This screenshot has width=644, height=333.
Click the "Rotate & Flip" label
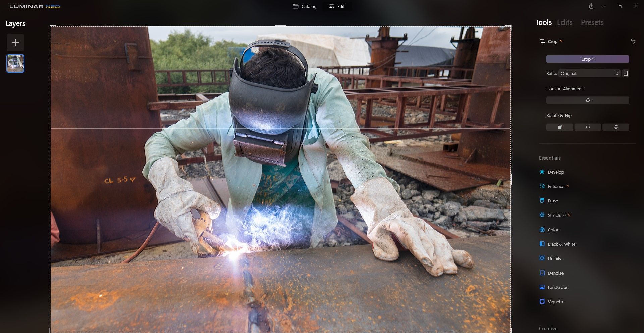coord(559,115)
